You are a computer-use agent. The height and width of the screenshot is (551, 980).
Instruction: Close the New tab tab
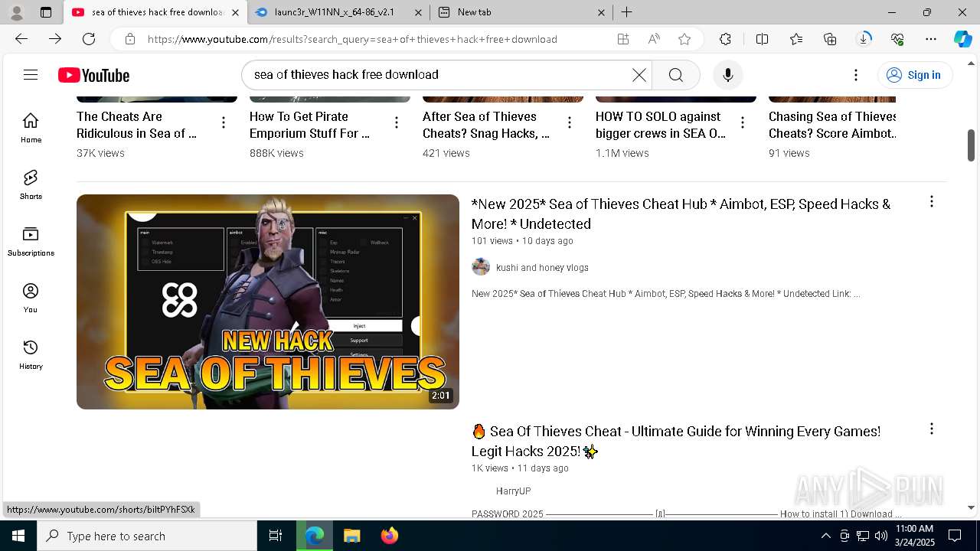(x=601, y=12)
